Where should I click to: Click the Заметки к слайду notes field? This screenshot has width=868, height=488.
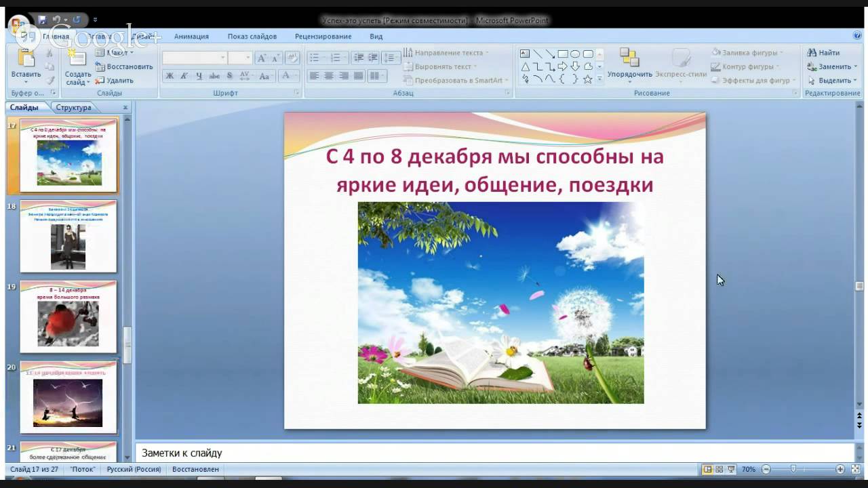[495, 453]
